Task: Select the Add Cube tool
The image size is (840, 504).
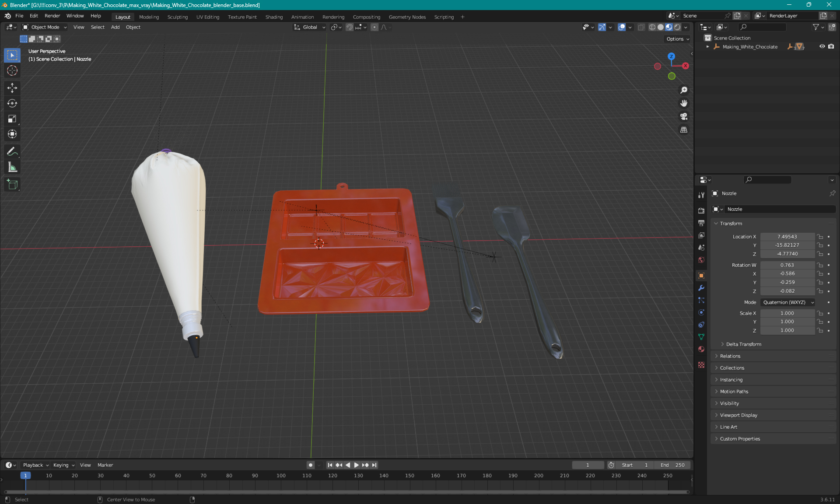Action: (12, 185)
